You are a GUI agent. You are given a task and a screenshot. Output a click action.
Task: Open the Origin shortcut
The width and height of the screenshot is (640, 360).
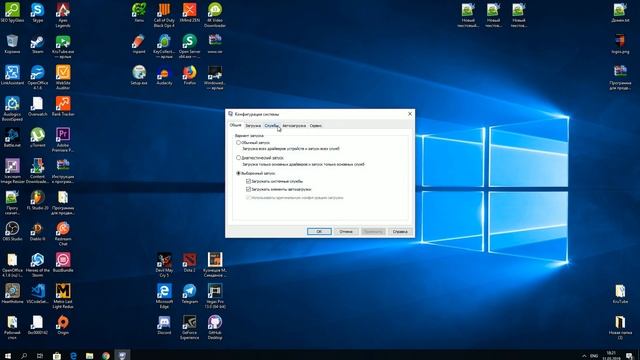pyautogui.click(x=63, y=325)
